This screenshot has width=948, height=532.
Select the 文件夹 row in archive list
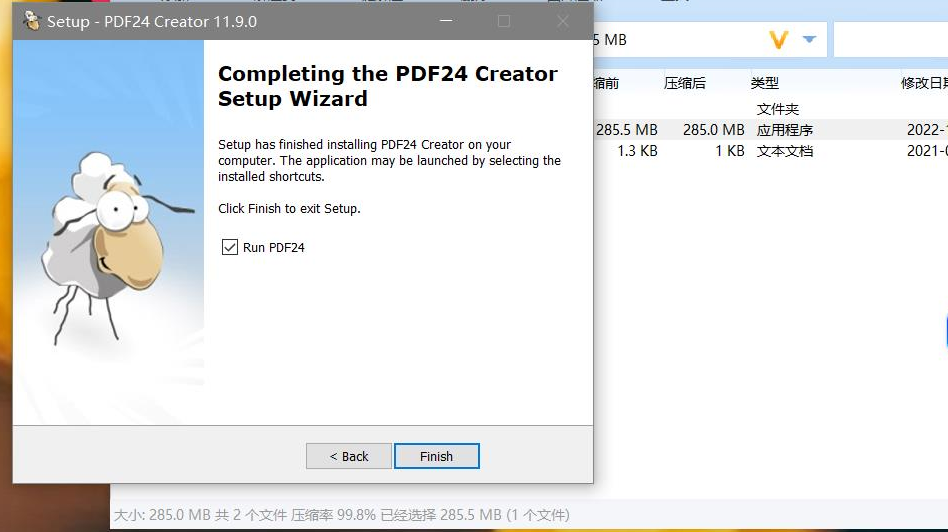[x=771, y=109]
